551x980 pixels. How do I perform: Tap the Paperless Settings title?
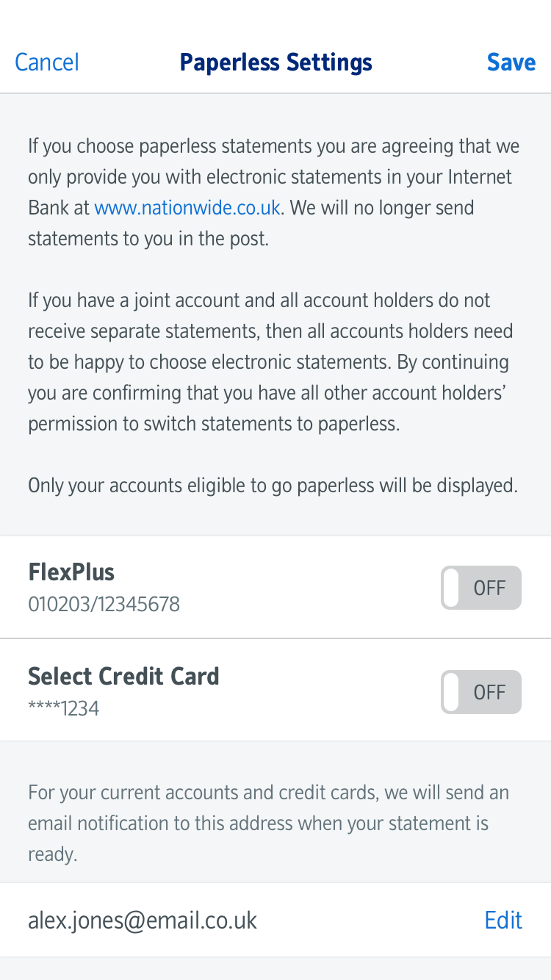tap(275, 62)
